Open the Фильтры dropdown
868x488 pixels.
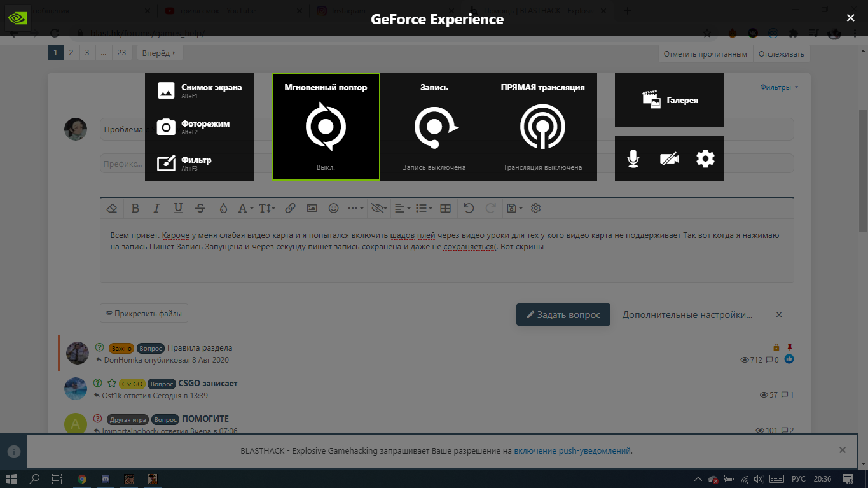click(779, 87)
